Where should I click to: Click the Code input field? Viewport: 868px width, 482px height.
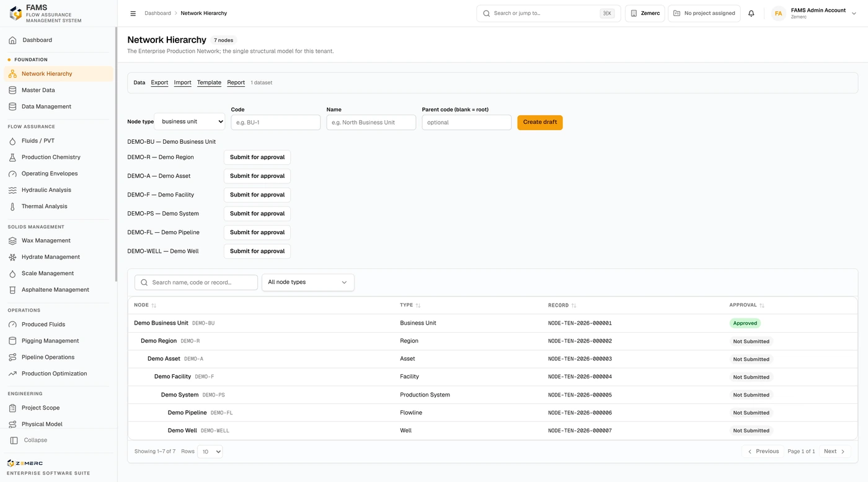pos(276,123)
